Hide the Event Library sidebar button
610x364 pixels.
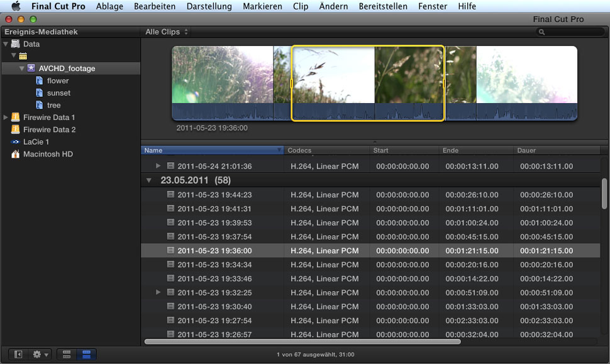click(x=18, y=355)
